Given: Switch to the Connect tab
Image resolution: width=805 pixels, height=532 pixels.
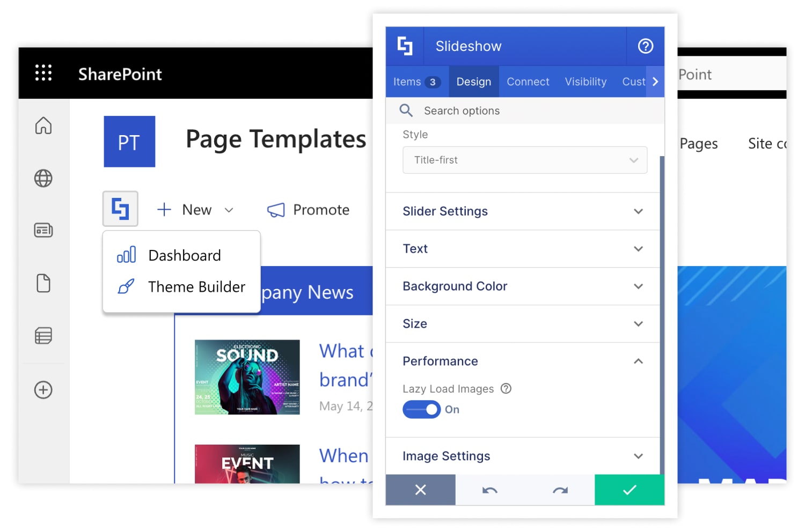Looking at the screenshot, I should pos(528,82).
